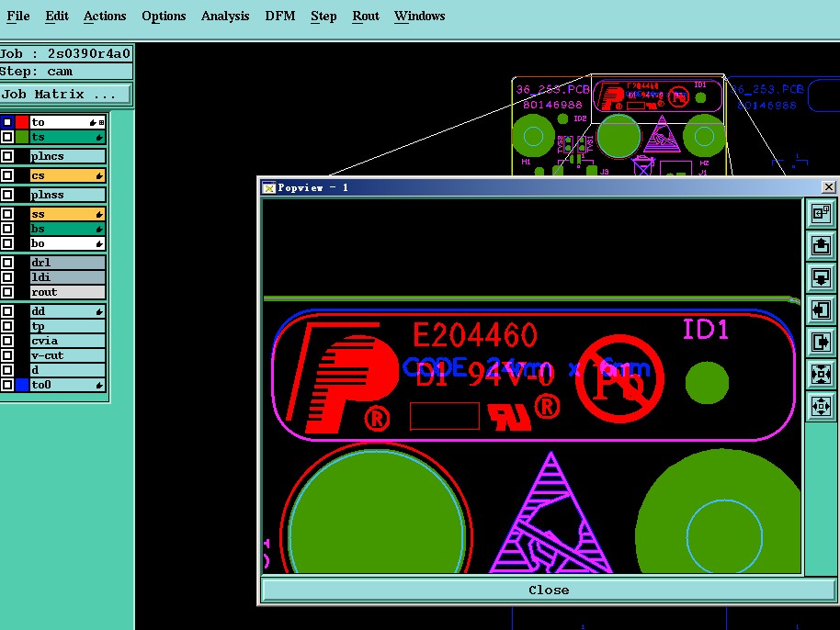Viewport: 840px width, 630px height.
Task: Select the drl layer name
Action: [67, 263]
